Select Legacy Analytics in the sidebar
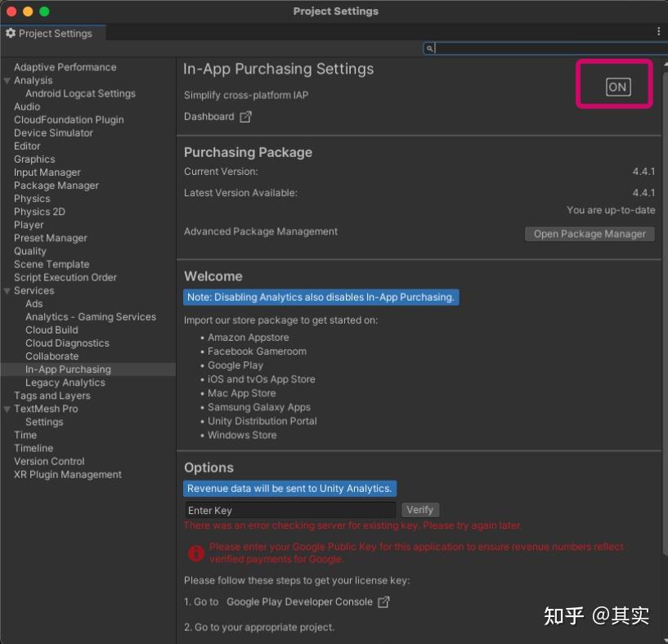Viewport: 668px width, 644px height. tap(65, 382)
